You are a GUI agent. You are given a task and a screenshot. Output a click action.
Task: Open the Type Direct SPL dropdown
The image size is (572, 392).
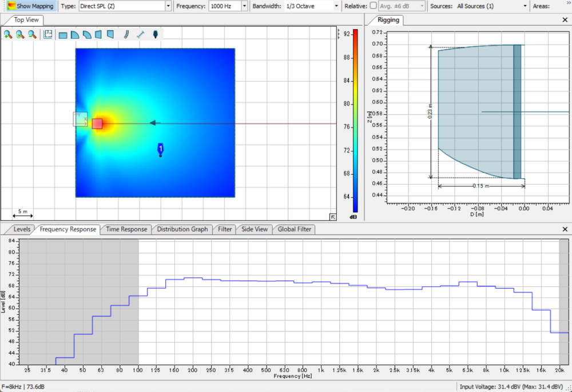tap(168, 6)
